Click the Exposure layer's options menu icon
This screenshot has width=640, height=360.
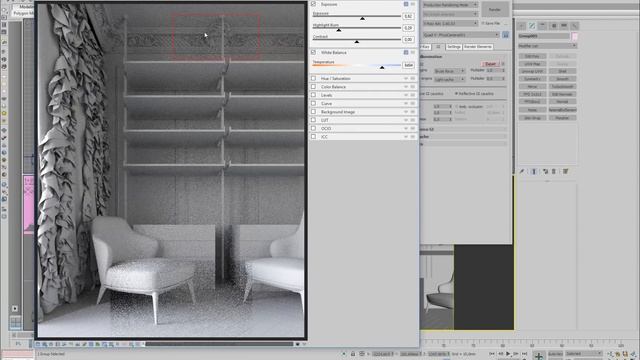tap(413, 4)
